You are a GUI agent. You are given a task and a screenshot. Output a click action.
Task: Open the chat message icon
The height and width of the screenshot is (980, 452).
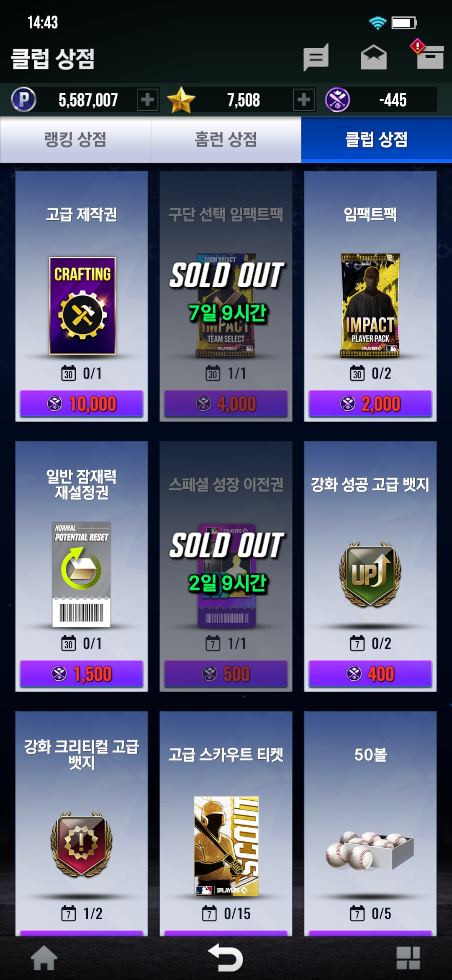[316, 57]
